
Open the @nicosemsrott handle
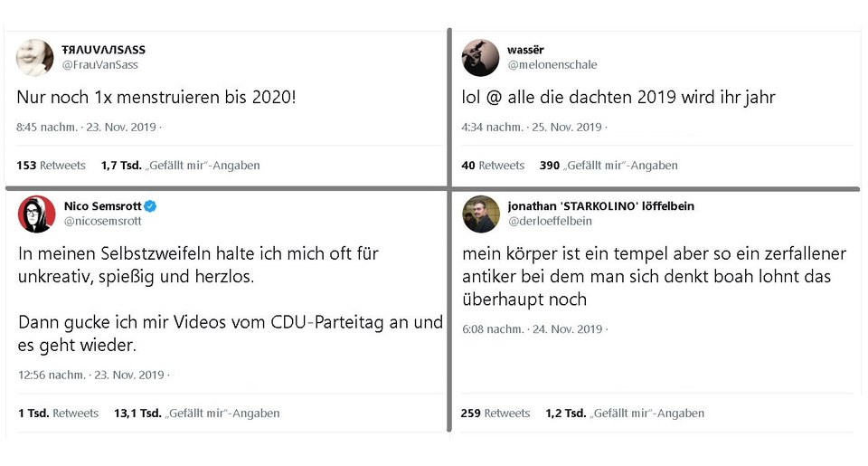click(103, 221)
